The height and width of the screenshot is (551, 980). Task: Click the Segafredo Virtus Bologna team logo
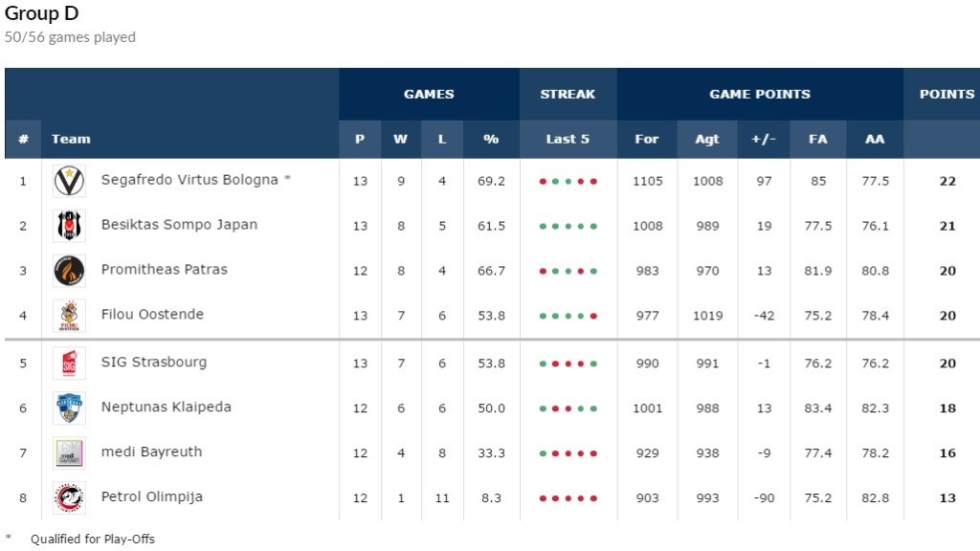point(69,181)
